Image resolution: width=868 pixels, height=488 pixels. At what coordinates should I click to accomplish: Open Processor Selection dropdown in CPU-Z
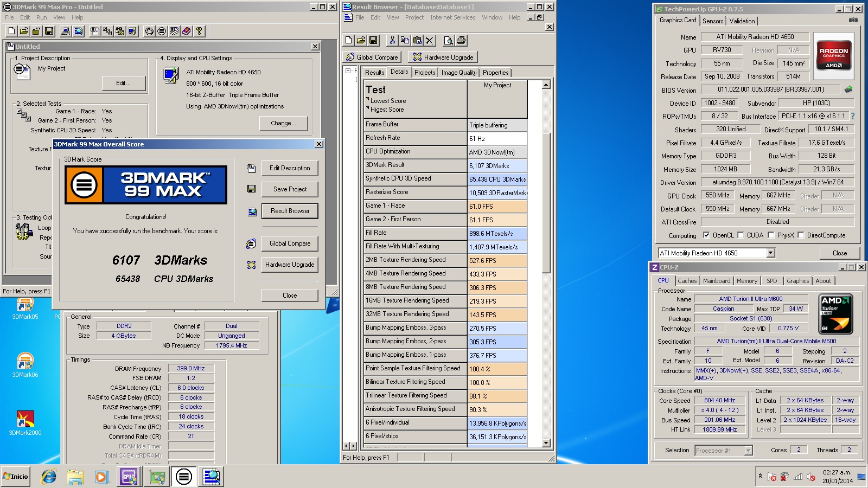[x=748, y=451]
